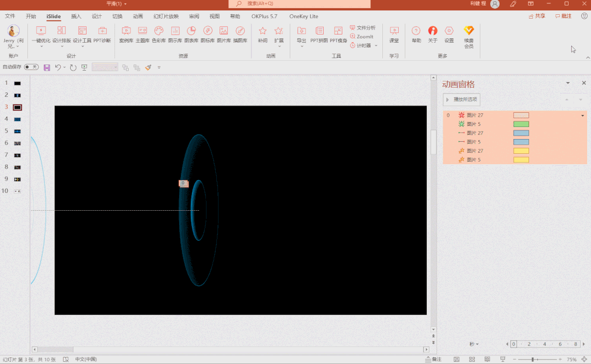The width and height of the screenshot is (591, 364).
Task: Click the yellow timing bar of last 图片 5
Action: (521, 160)
